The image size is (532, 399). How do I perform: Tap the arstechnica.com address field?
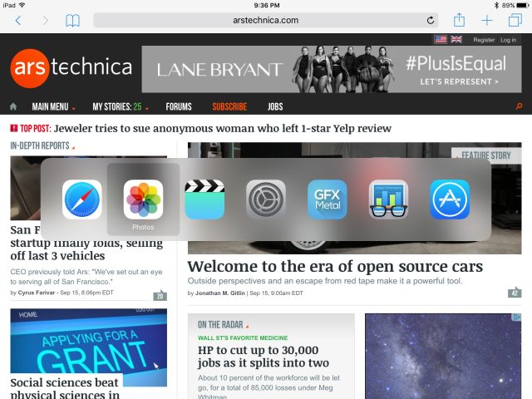click(266, 20)
